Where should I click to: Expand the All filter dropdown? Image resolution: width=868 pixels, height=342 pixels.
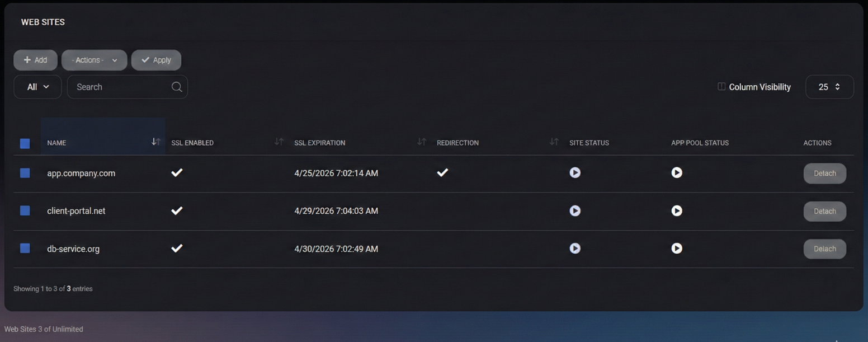pos(37,87)
